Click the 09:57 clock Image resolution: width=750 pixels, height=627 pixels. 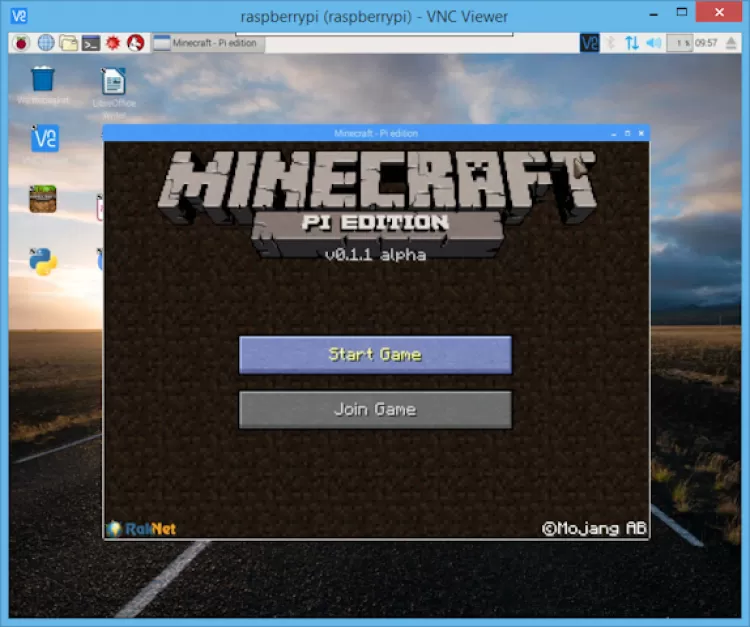tap(706, 43)
